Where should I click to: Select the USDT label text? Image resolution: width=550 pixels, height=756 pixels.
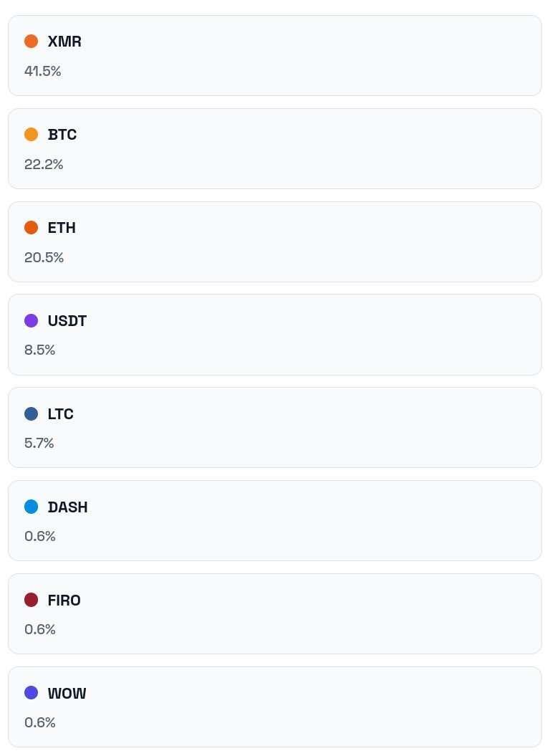pyautogui.click(x=67, y=320)
